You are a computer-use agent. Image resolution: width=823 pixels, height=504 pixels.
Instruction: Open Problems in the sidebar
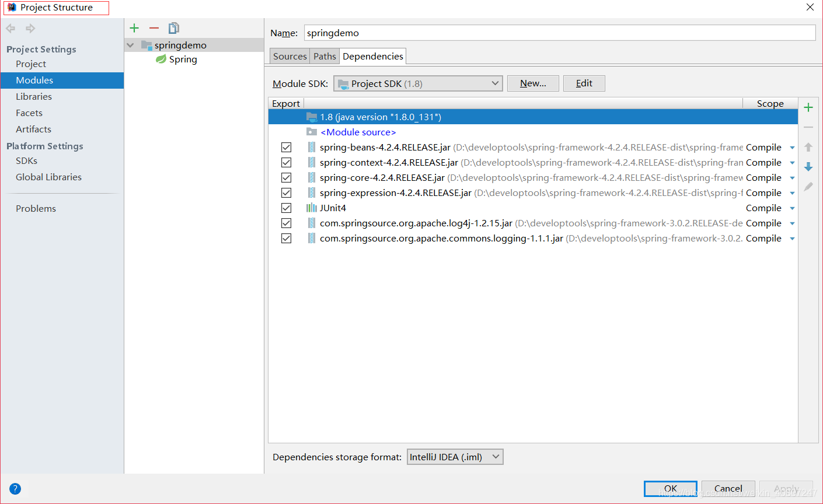36,208
